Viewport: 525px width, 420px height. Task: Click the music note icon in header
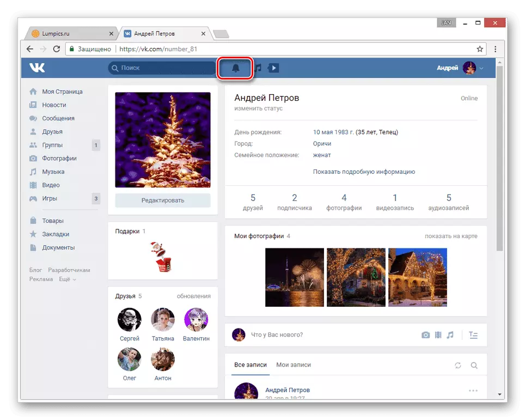[x=259, y=68]
